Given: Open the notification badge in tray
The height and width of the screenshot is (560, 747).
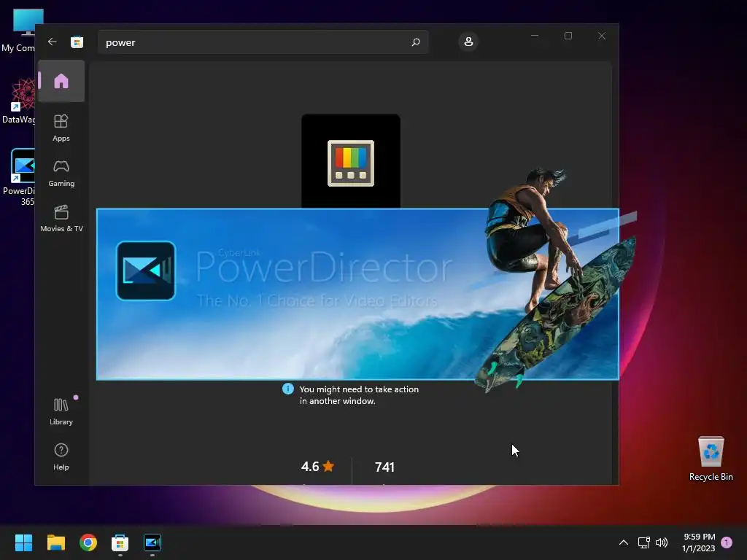Looking at the screenshot, I should (727, 542).
